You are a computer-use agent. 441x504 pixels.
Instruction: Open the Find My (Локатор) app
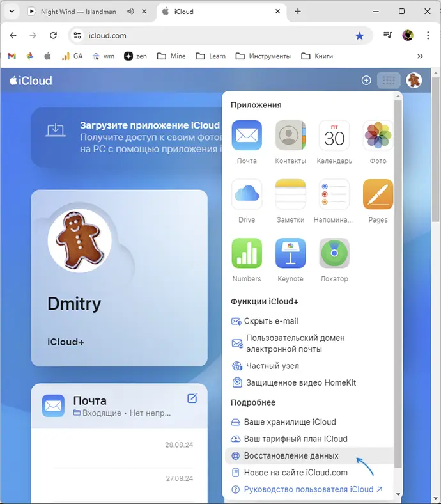(x=334, y=253)
